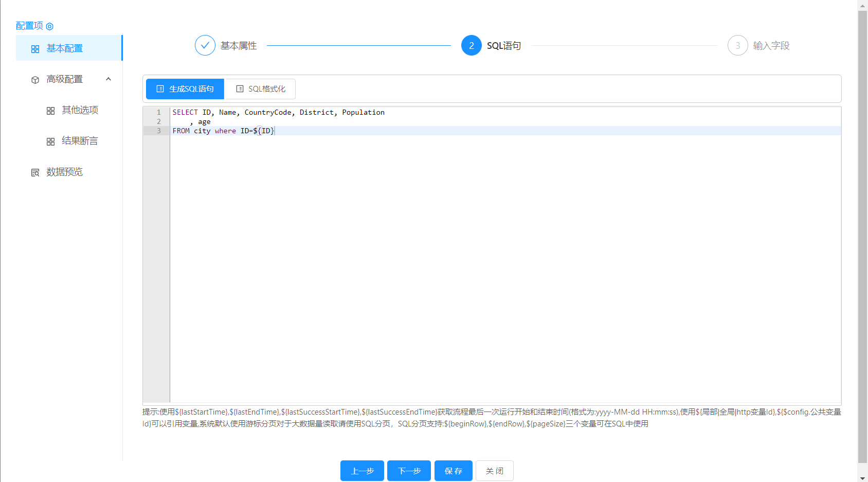Click the cube icon next to 高级配置
This screenshot has width=868, height=482.
click(x=35, y=80)
